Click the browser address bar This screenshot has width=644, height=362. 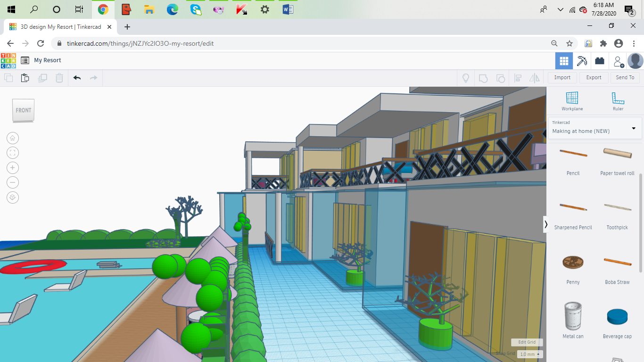coord(302,43)
